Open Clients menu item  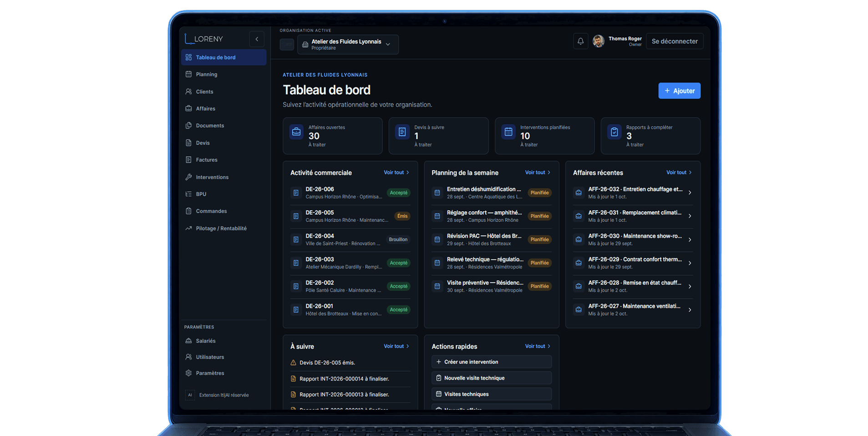coord(223,91)
